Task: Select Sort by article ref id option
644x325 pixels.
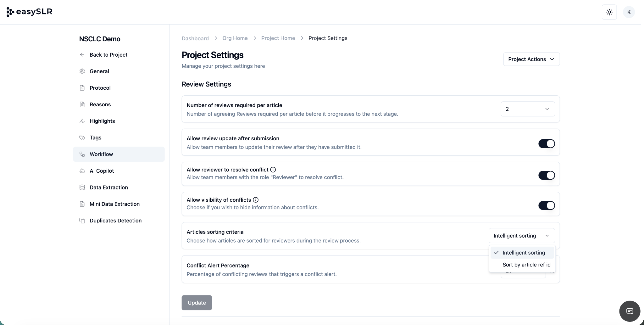Action: [526, 265]
